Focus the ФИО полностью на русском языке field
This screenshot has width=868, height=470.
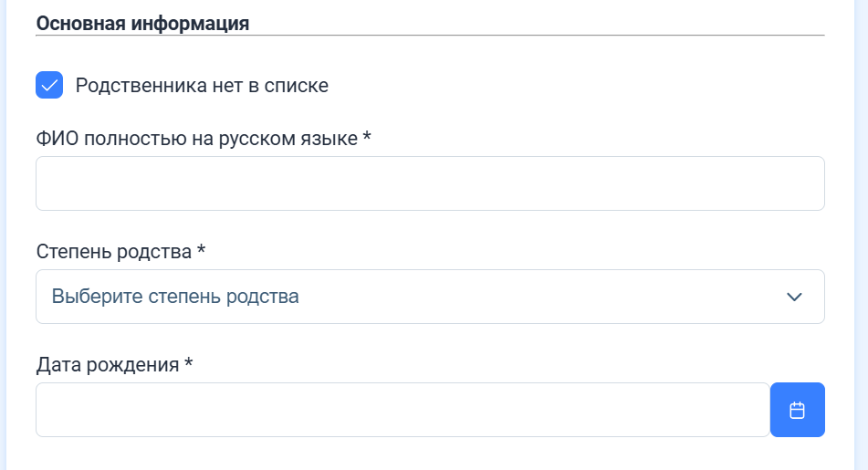coord(430,183)
